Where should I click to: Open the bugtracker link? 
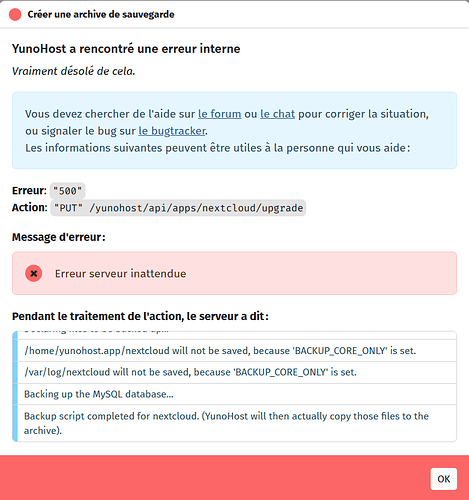172,131
